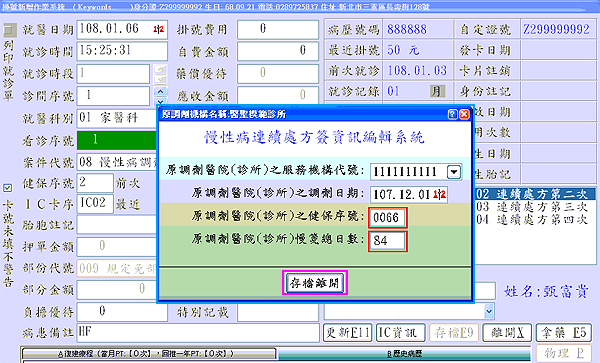Viewport: 600px width, 363px height.
Task: Switch to A 復健療程 tab
Action: click(148, 354)
